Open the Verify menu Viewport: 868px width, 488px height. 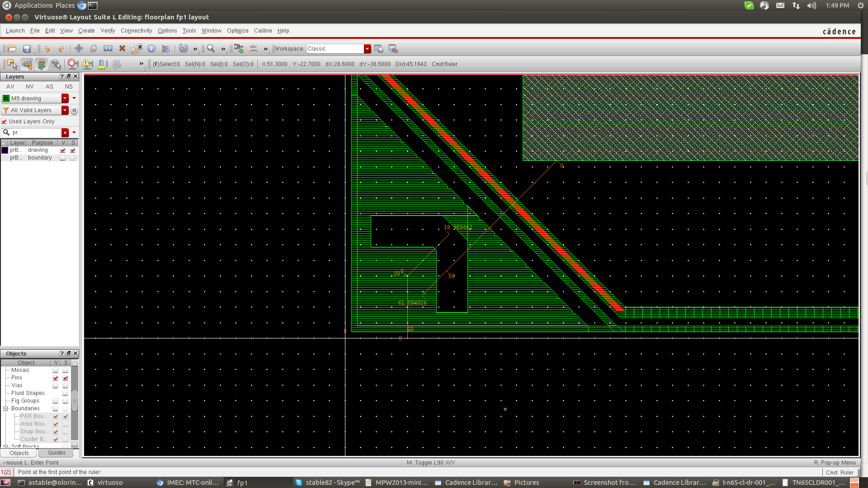pyautogui.click(x=108, y=31)
